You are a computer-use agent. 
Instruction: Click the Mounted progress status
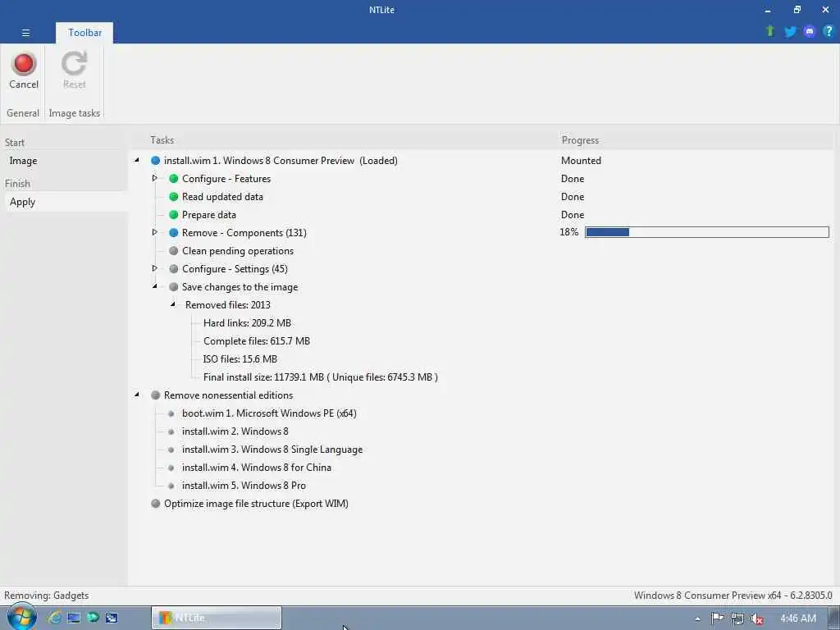tap(581, 161)
